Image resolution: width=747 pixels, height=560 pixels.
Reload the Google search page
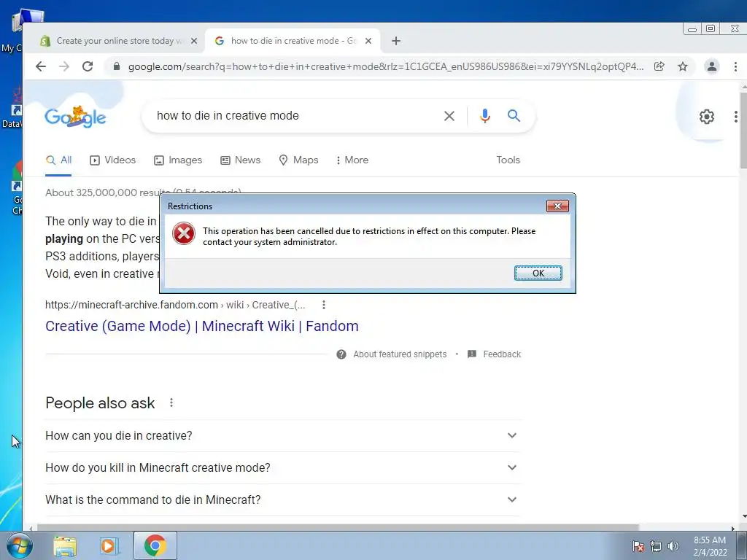88,66
